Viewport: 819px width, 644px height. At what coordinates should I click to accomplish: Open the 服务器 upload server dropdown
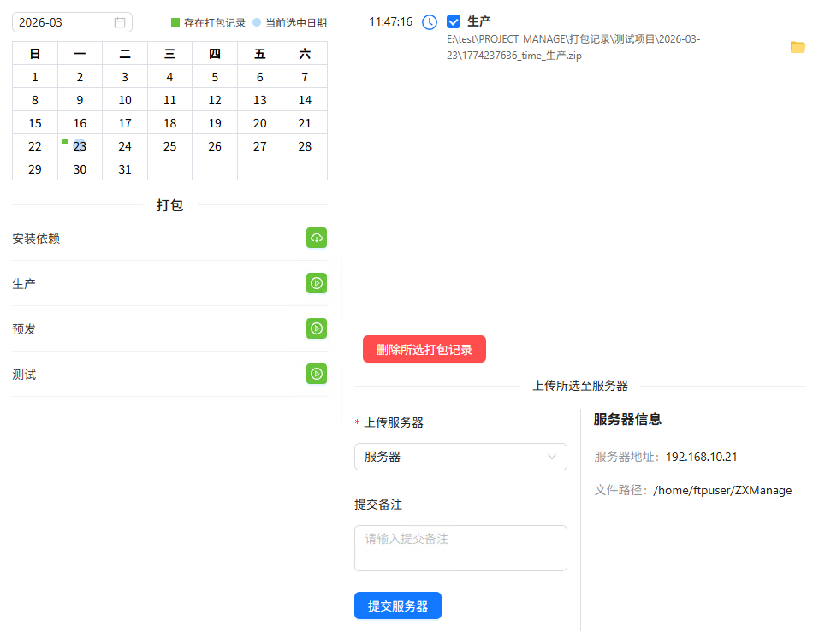pos(460,457)
